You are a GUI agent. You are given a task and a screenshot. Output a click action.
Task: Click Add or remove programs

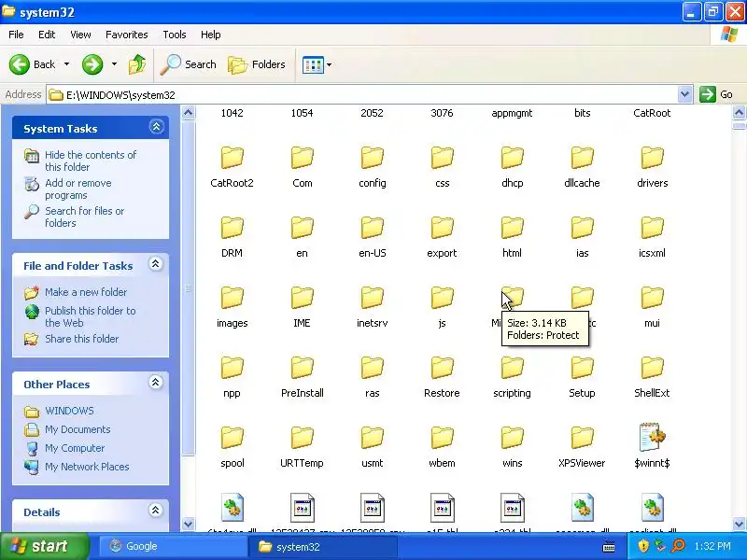[x=78, y=189]
